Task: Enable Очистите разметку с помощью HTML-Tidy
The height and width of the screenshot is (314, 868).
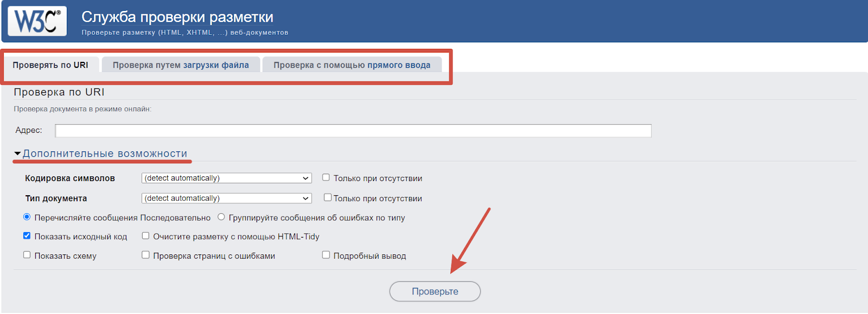Action: click(145, 236)
